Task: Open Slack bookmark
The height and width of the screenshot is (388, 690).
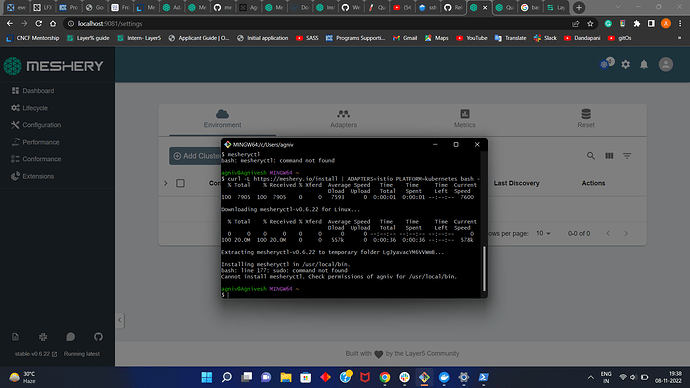Action: [x=545, y=38]
